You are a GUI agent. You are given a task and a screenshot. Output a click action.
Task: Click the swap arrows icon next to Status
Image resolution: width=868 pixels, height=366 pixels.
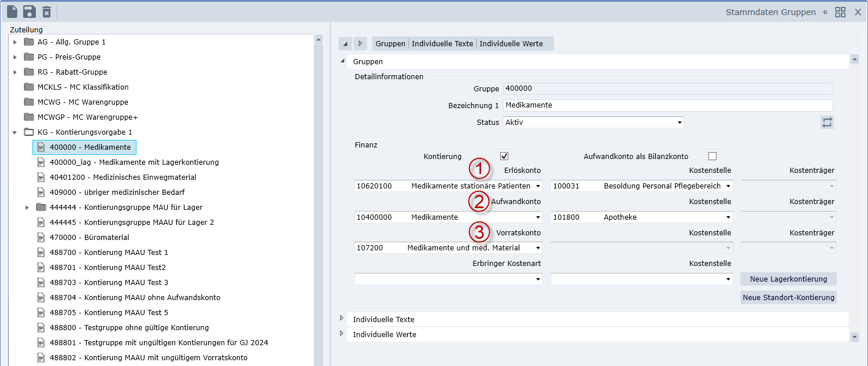(827, 122)
